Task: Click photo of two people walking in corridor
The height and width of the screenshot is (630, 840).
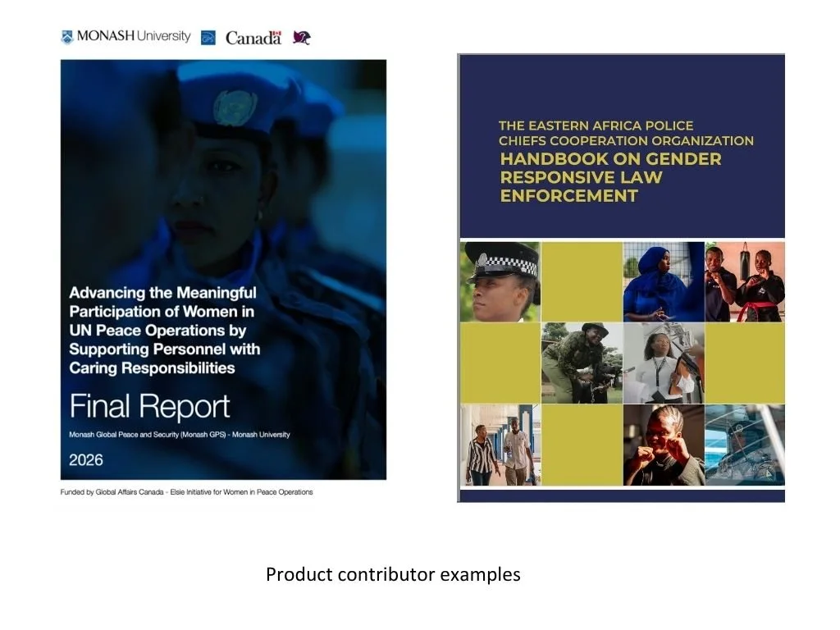Action: click(x=500, y=445)
